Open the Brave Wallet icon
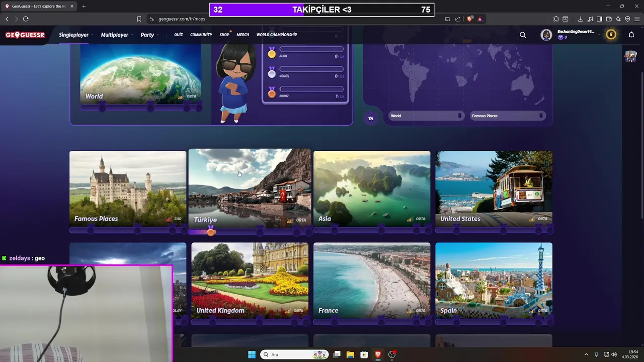 point(609,19)
